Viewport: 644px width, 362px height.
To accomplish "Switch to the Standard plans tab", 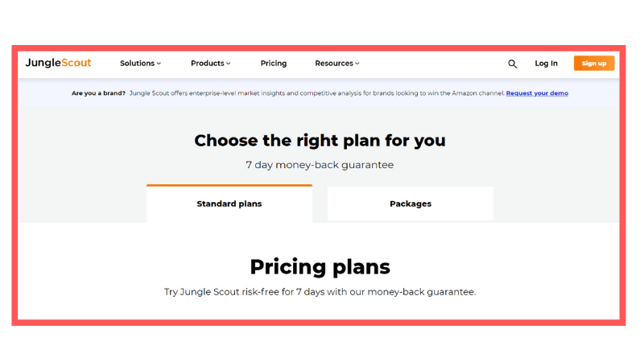I will pos(229,204).
